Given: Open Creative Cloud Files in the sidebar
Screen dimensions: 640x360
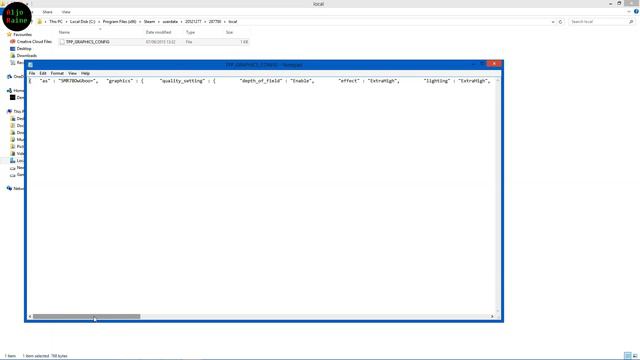Looking at the screenshot, I should 34,42.
